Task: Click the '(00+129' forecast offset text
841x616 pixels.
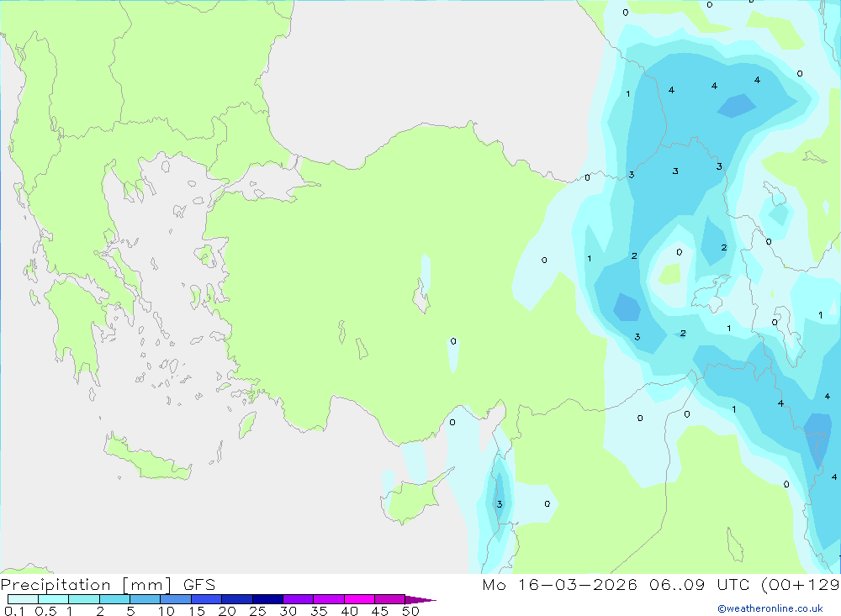Action: click(801, 585)
